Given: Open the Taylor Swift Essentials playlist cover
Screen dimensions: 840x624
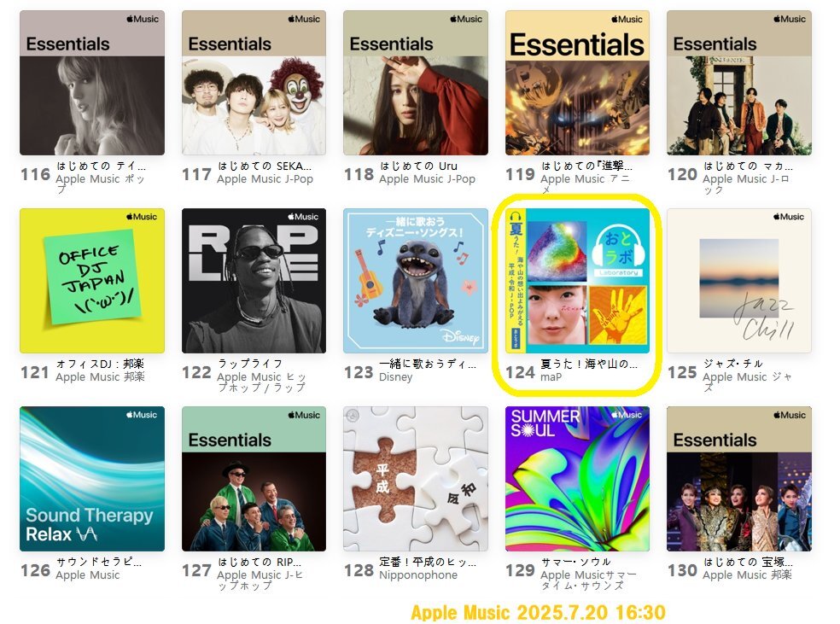Looking at the screenshot, I should coord(92,83).
